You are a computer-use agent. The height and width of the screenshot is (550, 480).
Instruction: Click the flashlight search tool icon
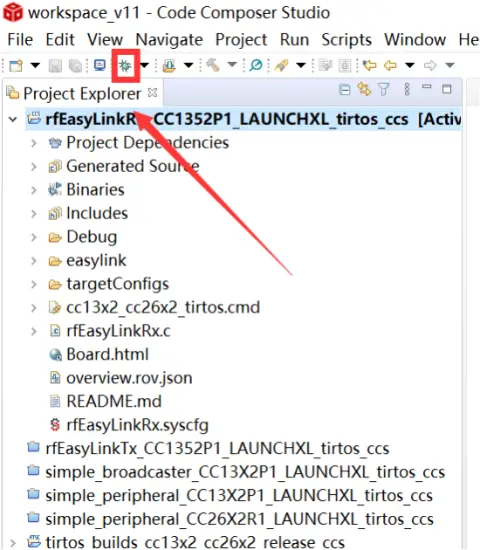click(281, 65)
